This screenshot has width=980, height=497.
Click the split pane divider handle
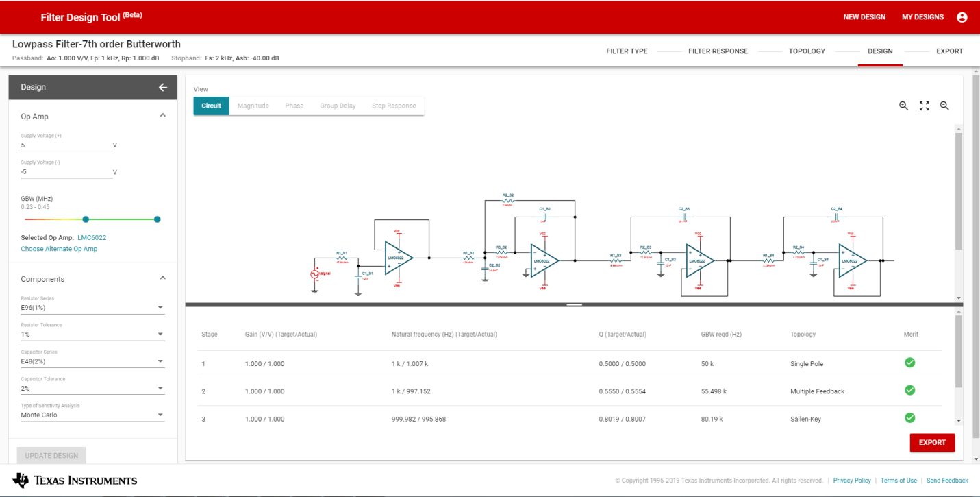click(x=574, y=304)
